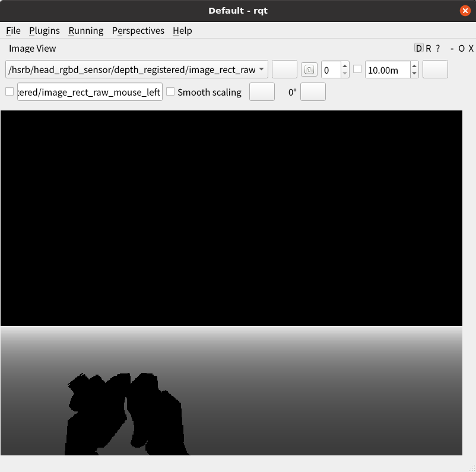476x472 pixels.
Task: Click the R reload icon in Image View header
Action: coord(429,49)
